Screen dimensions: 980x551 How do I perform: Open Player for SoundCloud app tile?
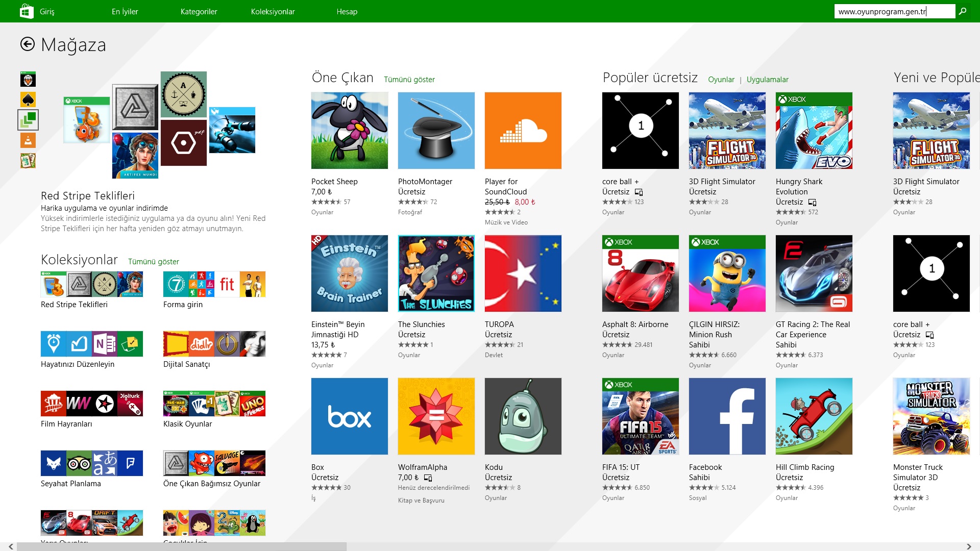pyautogui.click(x=523, y=131)
